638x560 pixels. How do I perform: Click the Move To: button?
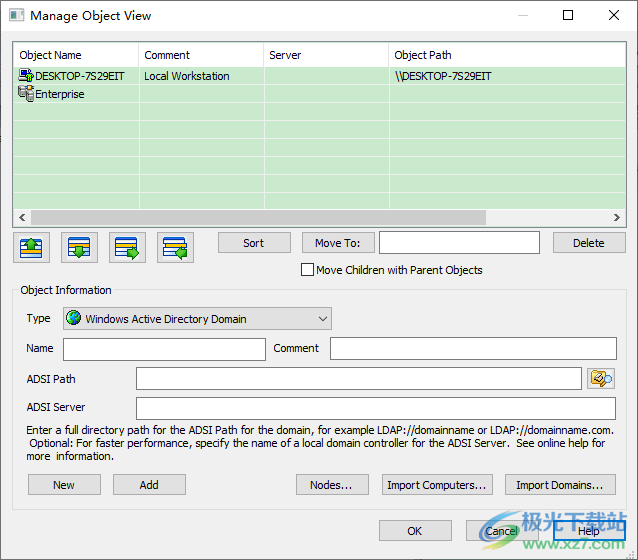(x=338, y=243)
